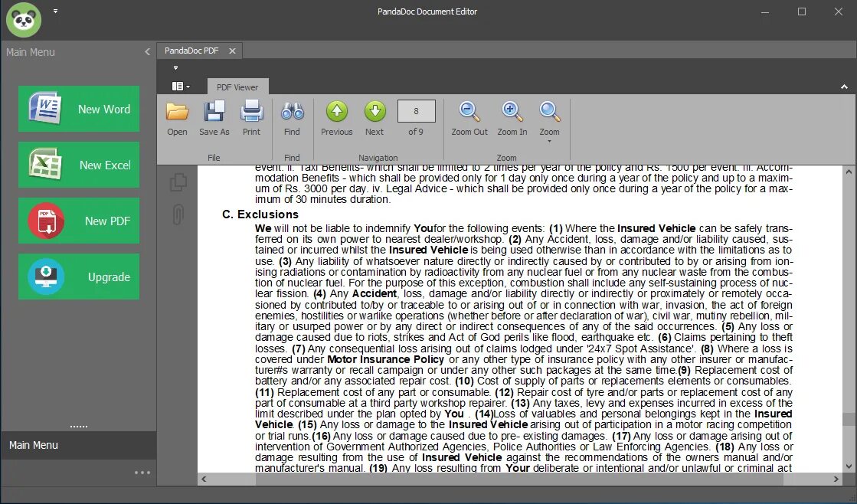
Task: Click the Upgrade button
Action: (79, 277)
